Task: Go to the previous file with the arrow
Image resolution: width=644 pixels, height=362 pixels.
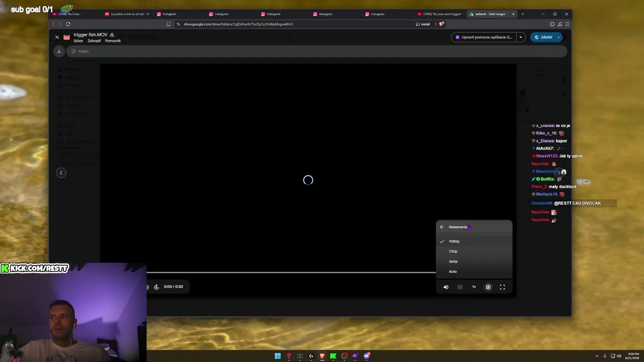Action: coord(61,173)
